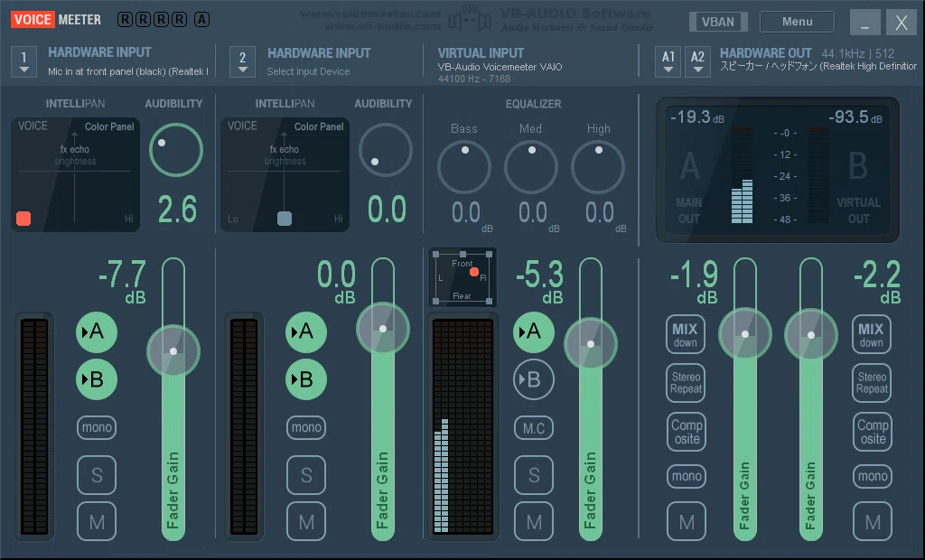Minimize the Voicemeeter window
Image resolution: width=925 pixels, height=560 pixels.
864,23
